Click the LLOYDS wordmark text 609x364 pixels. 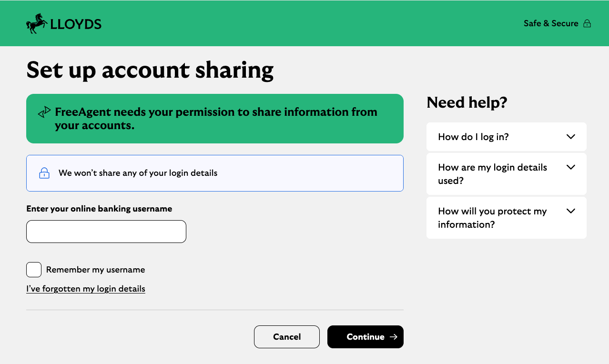coord(76,24)
